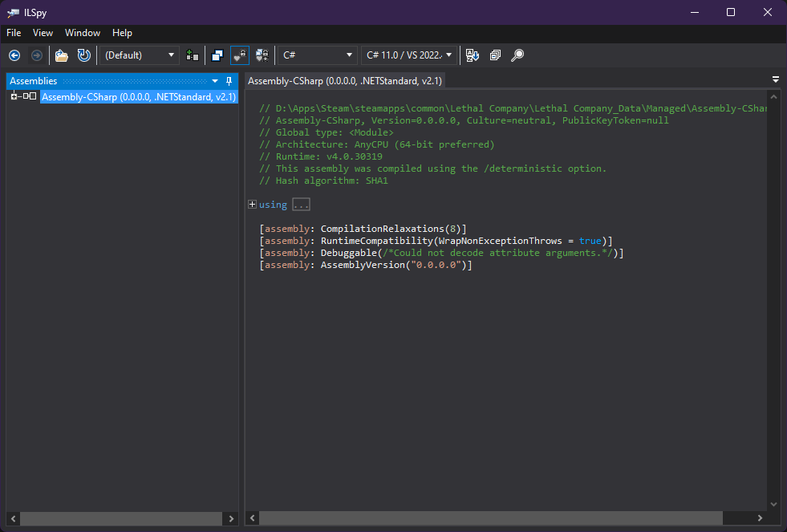Click the sort assemblies icon beside the Default dropdown
Image resolution: width=787 pixels, height=532 pixels.
192,55
